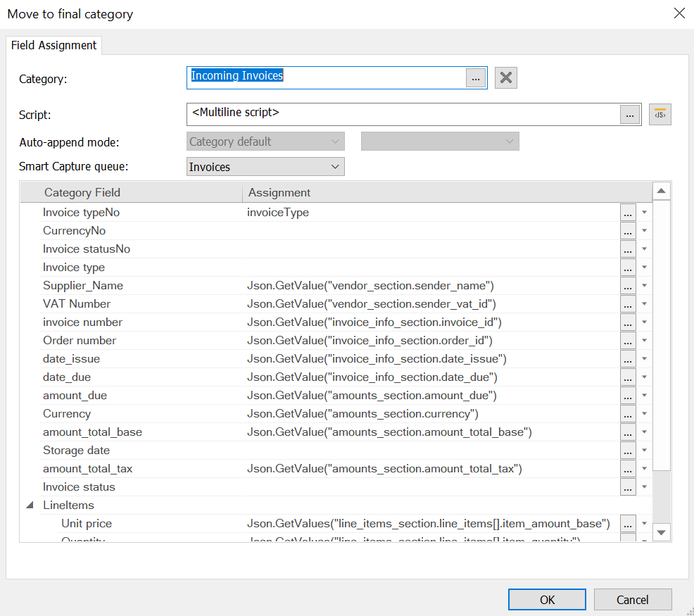Select the sender_vat_id Json.GetValue assignment
This screenshot has height=616, width=694.
tap(372, 304)
